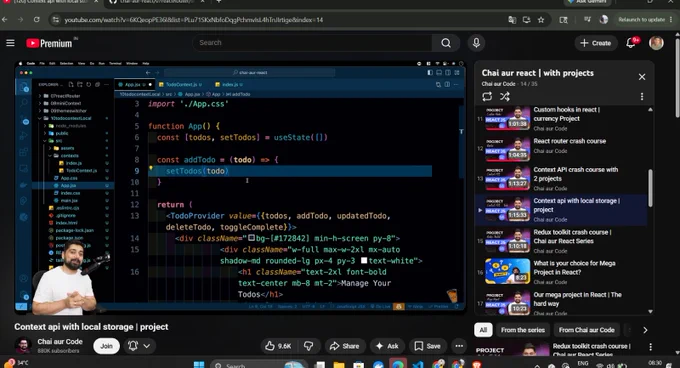View site information icon in address bar

tap(55, 20)
